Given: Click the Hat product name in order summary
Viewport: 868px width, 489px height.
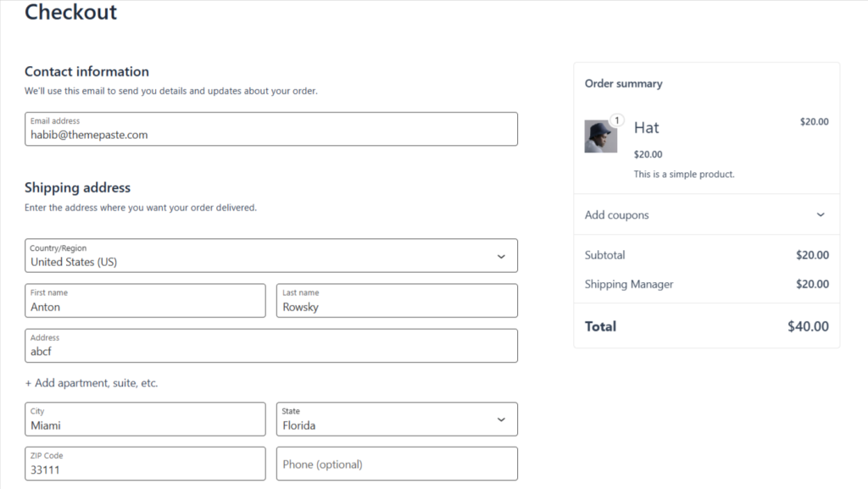Looking at the screenshot, I should [x=646, y=128].
